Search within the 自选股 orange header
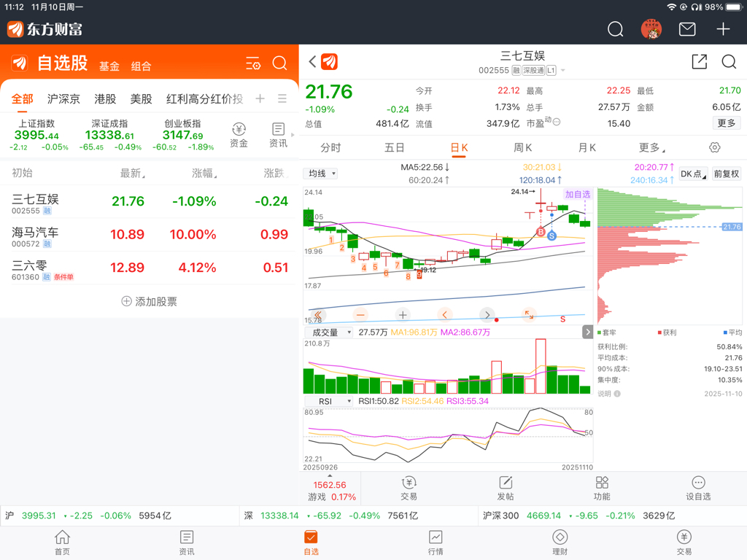 (279, 63)
